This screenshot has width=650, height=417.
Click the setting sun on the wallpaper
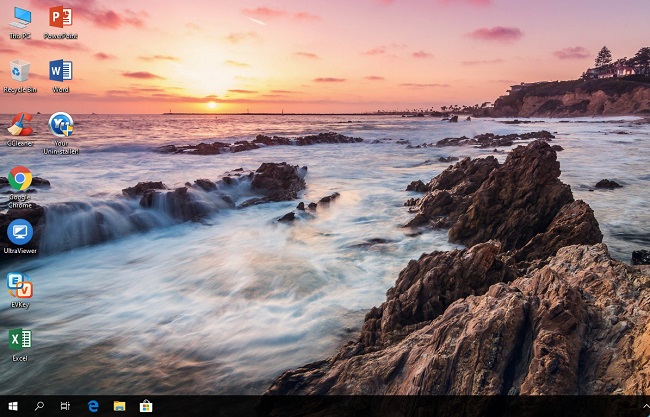211,103
